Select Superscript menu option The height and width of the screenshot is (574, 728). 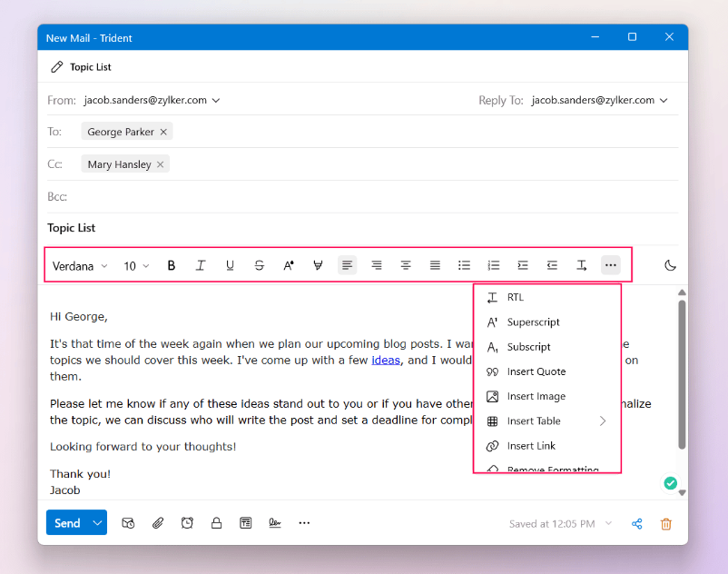[x=547, y=322]
